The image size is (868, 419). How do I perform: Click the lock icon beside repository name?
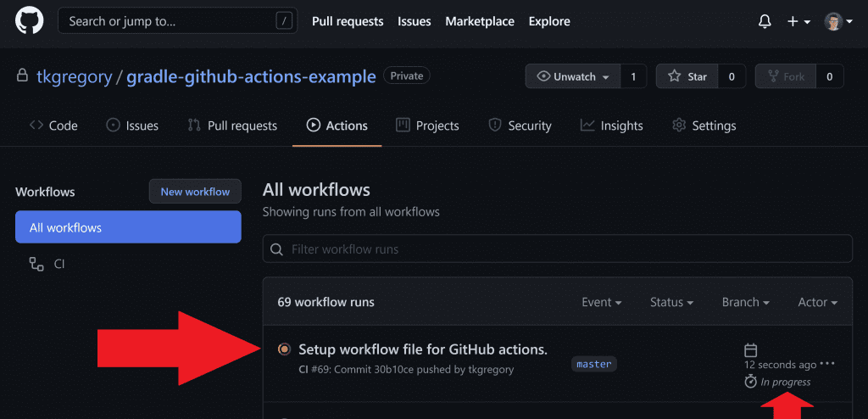[x=23, y=76]
